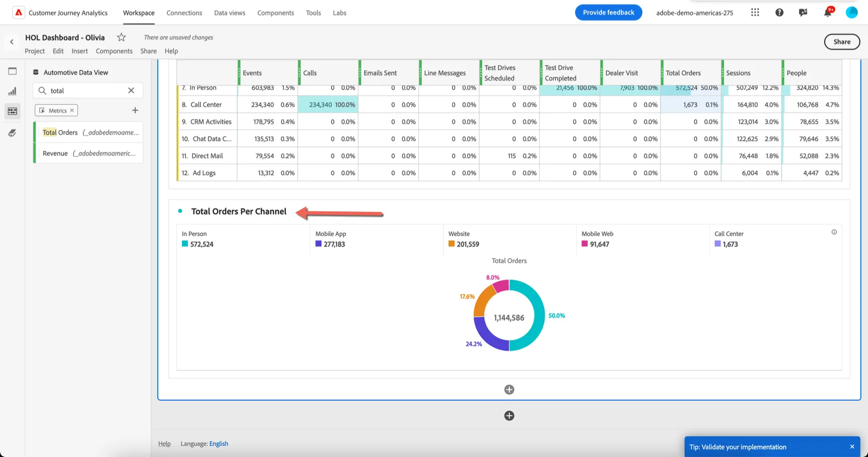Open the Edit menu

[58, 51]
